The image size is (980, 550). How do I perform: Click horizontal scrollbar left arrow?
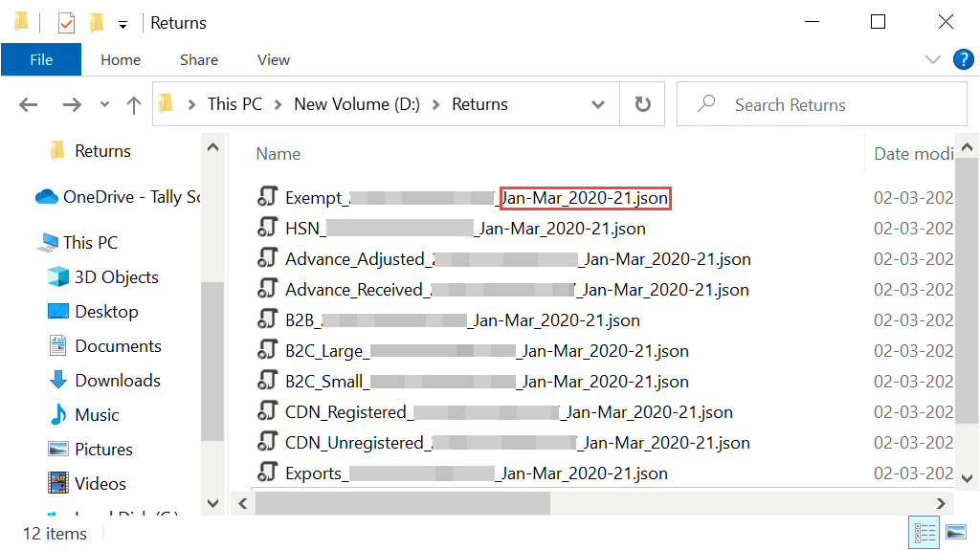pyautogui.click(x=243, y=504)
